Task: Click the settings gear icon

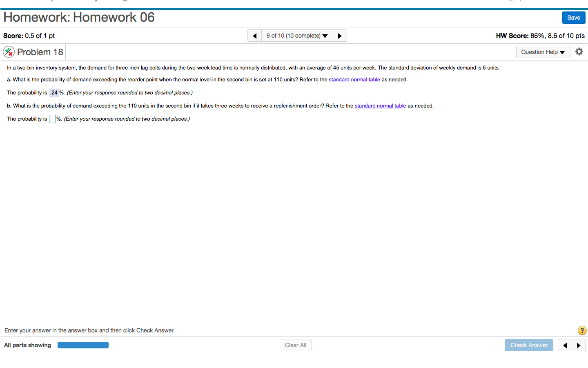Action: (579, 52)
